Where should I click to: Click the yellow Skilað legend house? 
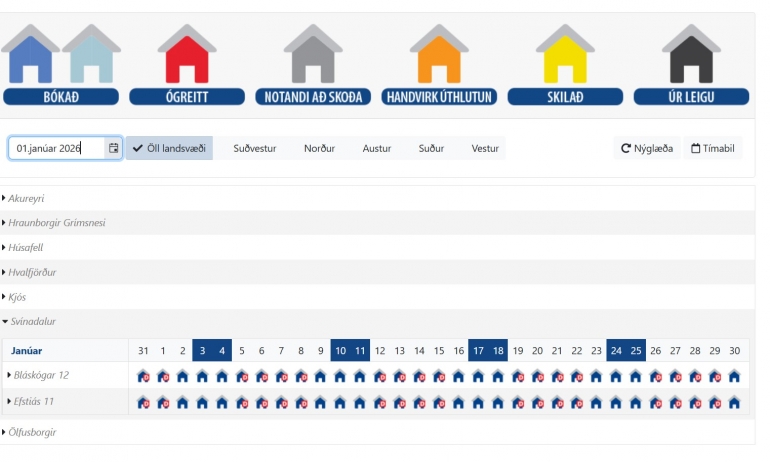click(x=565, y=57)
